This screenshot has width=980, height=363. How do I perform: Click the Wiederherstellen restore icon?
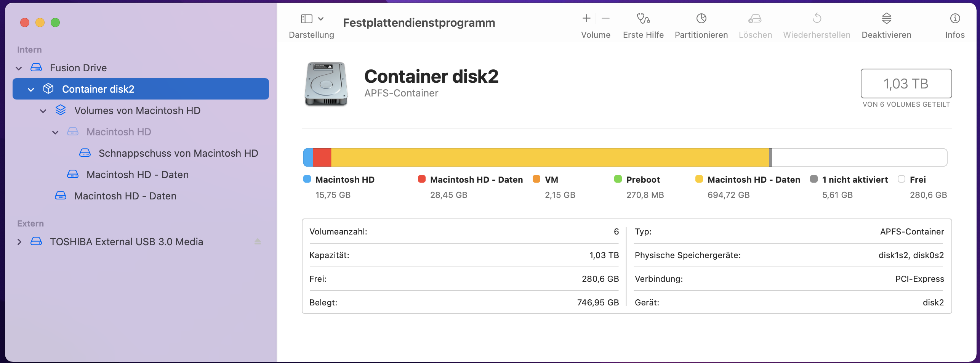tap(817, 18)
